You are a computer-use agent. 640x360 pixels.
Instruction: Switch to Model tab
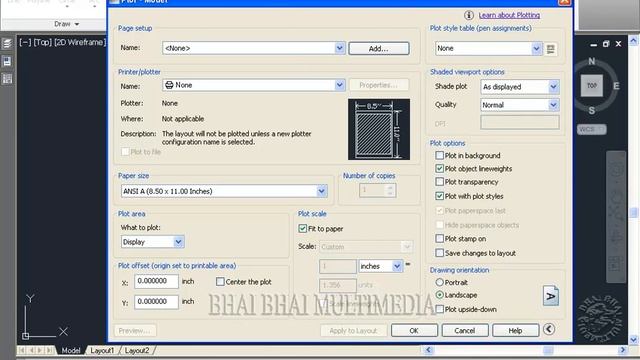tap(71, 350)
